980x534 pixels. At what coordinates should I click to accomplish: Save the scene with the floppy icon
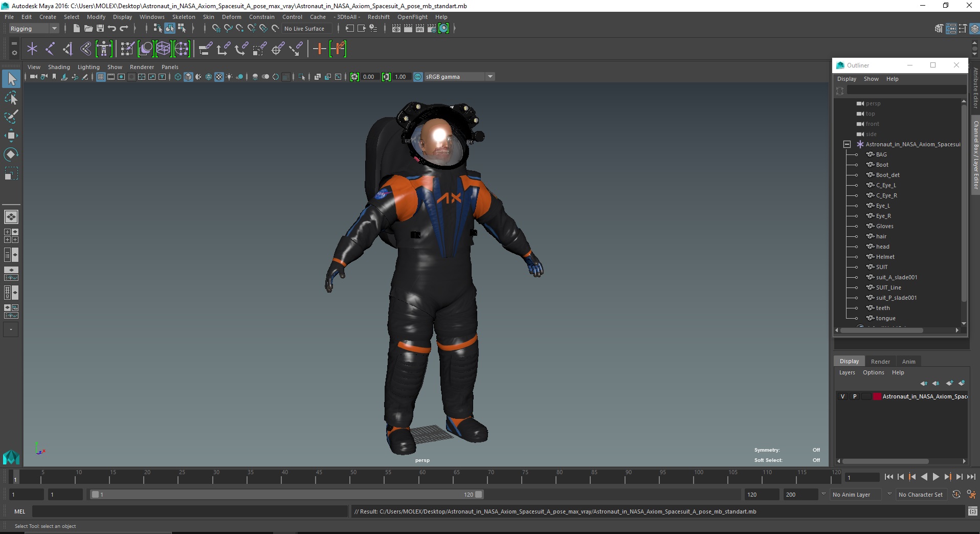[x=100, y=29]
